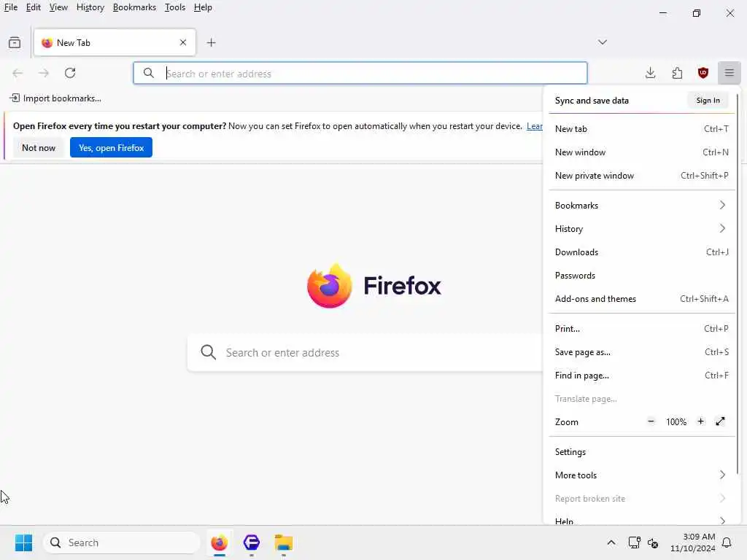The height and width of the screenshot is (560, 747).
Task: Open the Windows Start menu
Action: [x=23, y=542]
